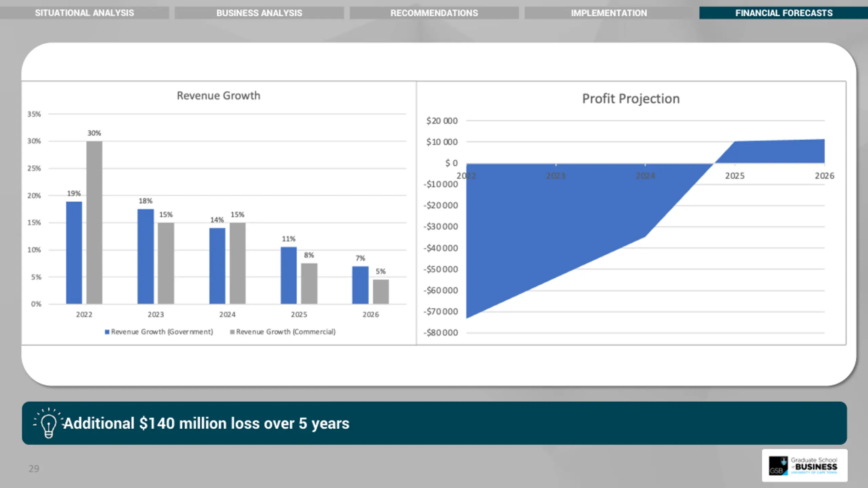Select the 30% commercial bar for 2022
Image resolution: width=868 pixels, height=488 pixels.
94,222
